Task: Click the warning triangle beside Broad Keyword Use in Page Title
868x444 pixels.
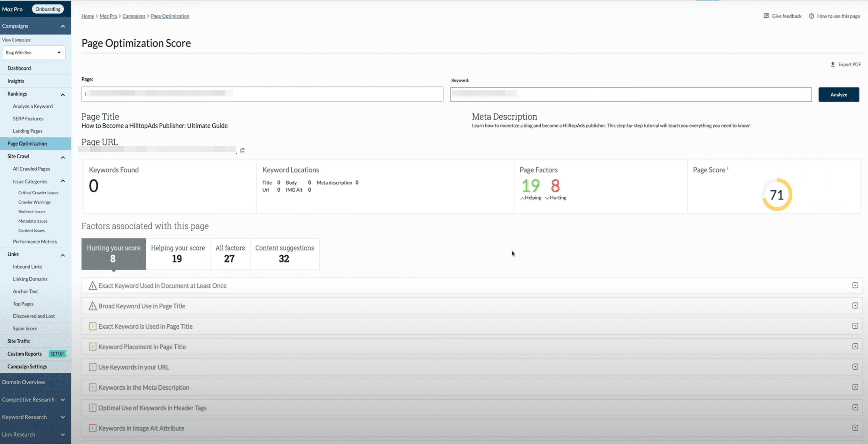Action: [x=93, y=306]
